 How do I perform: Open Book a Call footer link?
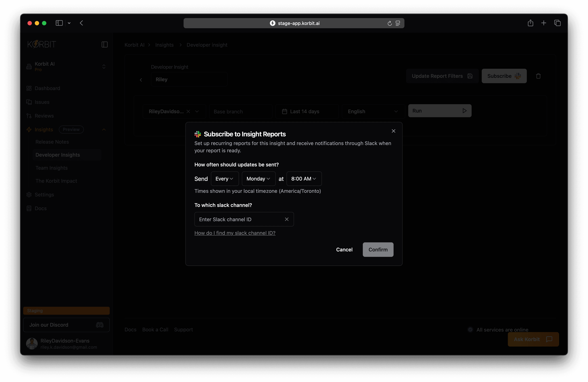(x=155, y=329)
